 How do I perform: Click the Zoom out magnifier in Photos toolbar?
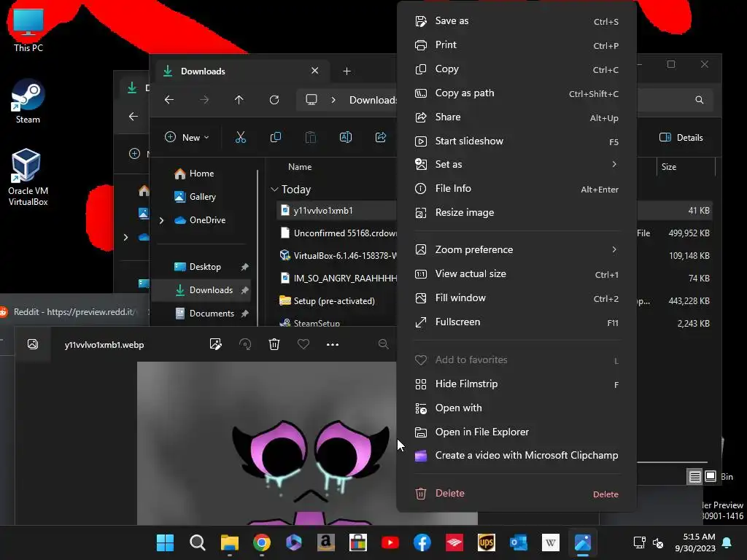(x=383, y=344)
